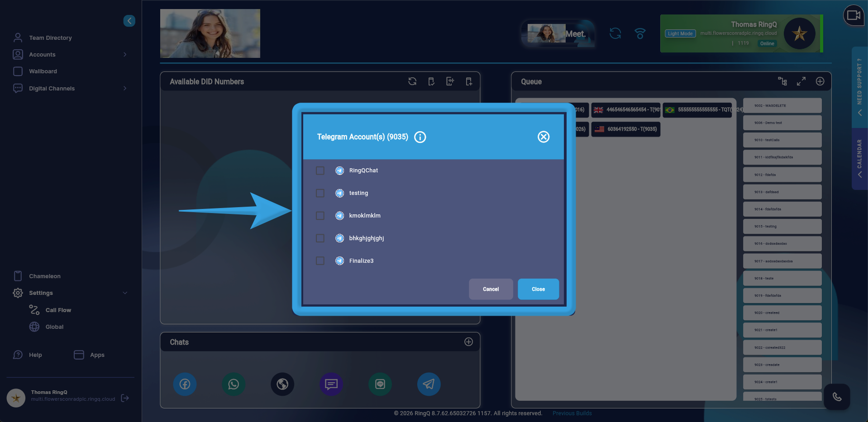Open the Previous Builds link
Screen dimensions: 868x422
click(x=572, y=413)
